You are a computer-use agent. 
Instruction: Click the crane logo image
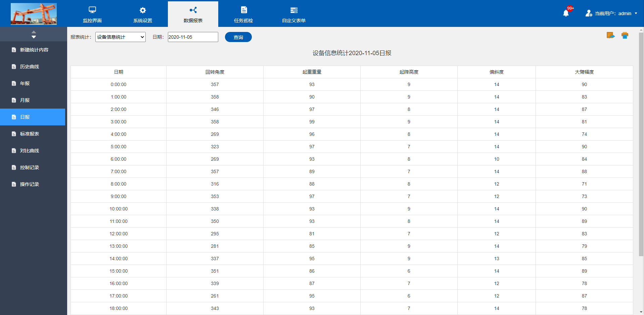[x=34, y=14]
